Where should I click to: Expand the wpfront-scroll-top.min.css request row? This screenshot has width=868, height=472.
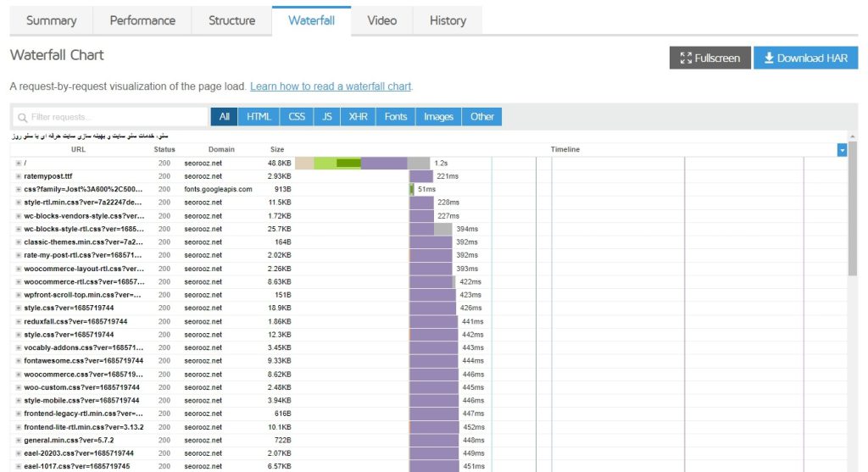point(19,295)
